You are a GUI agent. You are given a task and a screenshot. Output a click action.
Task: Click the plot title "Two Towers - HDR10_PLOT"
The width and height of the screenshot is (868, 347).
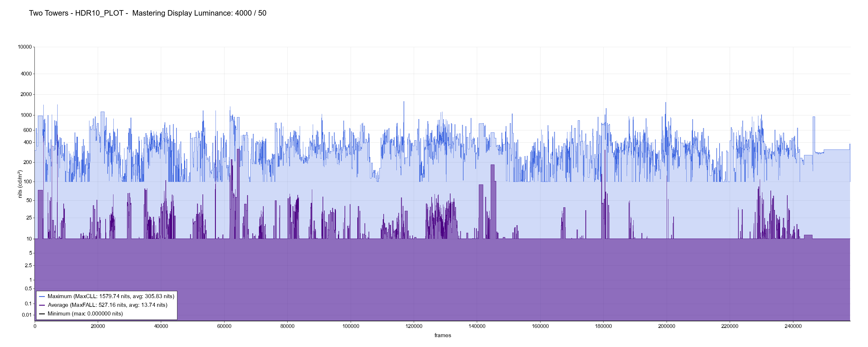point(76,13)
